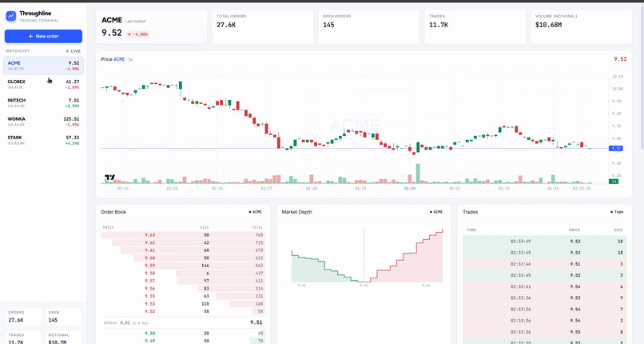Click the lowest ask row at price 9.52
This screenshot has height=344, width=644.
183,311
